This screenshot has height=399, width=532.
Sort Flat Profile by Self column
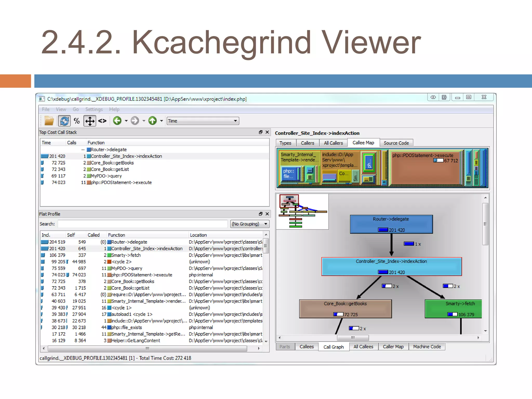76,235
